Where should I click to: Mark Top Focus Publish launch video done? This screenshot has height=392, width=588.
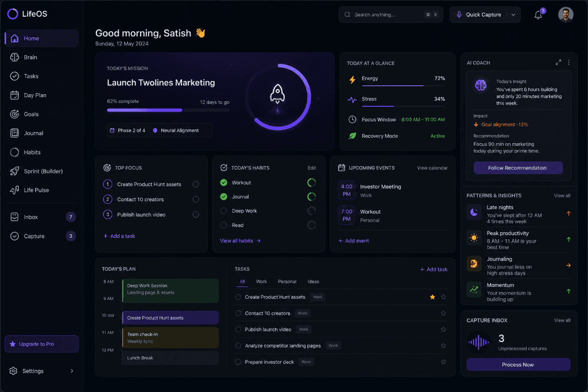[196, 215]
